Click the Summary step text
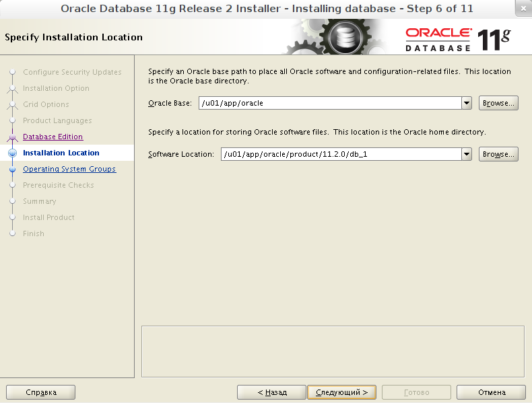Image resolution: width=532 pixels, height=403 pixels. (39, 201)
